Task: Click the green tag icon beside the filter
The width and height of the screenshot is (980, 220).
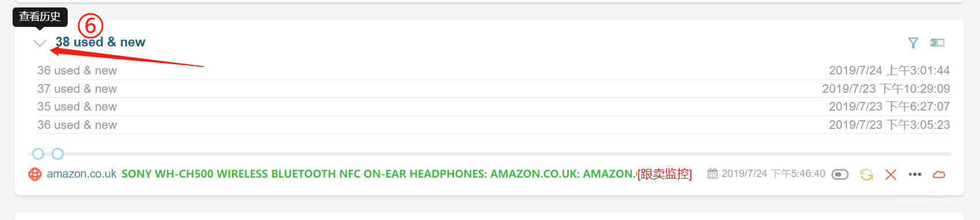Action: [938, 43]
